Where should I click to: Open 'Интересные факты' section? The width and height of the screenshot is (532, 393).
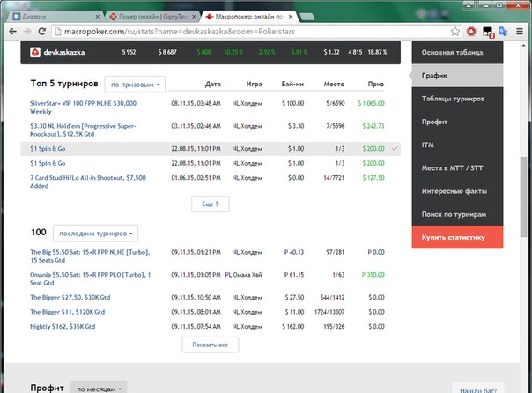click(457, 191)
